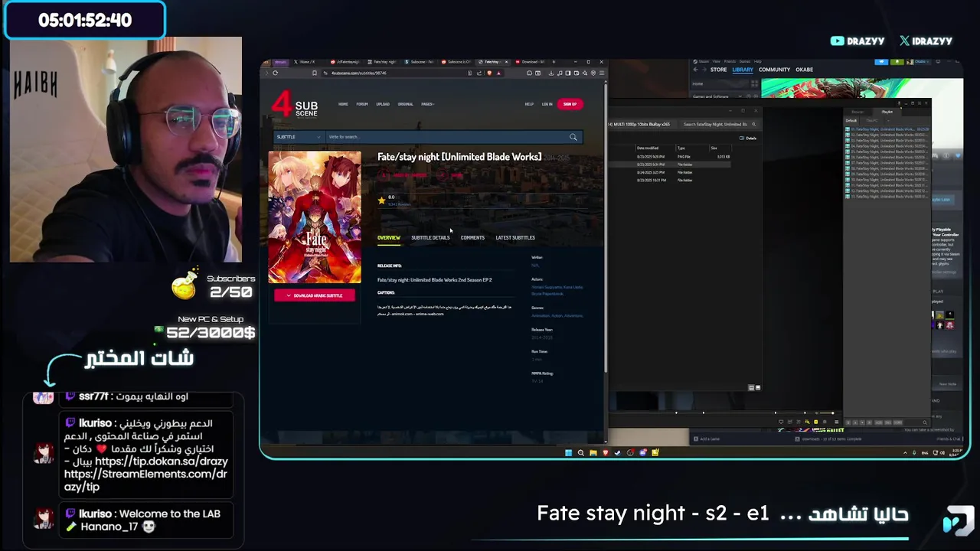Open Steam STORE tab
Viewport: 980px width, 551px height.
(718, 70)
